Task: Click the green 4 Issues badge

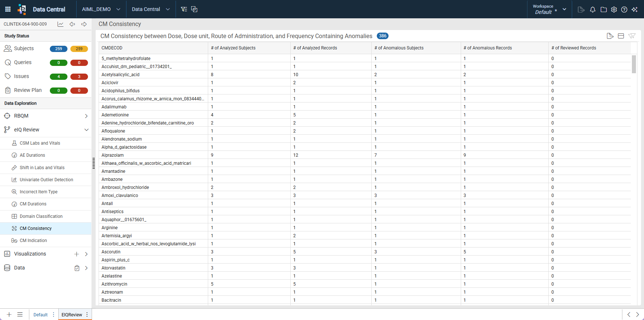Action: [59, 77]
